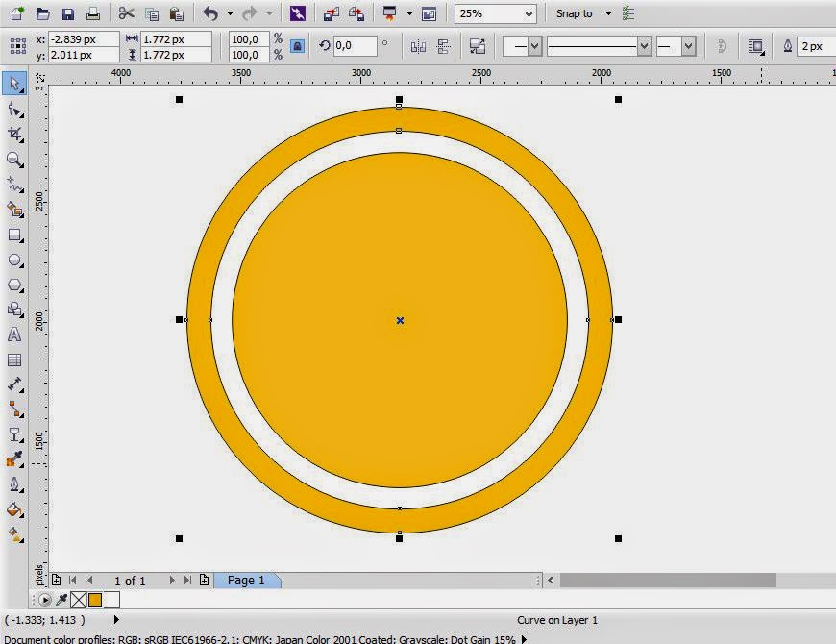
Task: Select the Smart Fill tool
Action: 15,210
